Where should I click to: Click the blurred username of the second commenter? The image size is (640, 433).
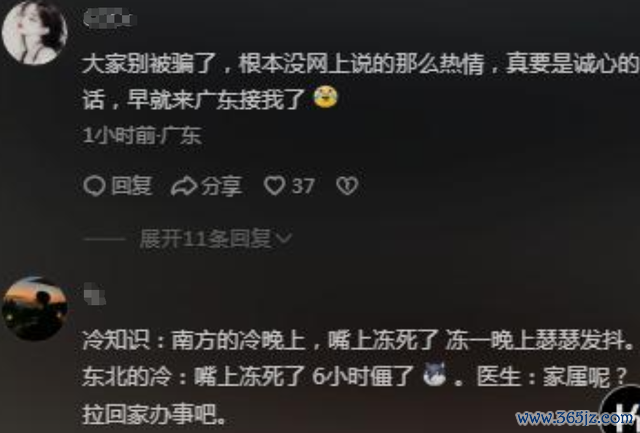click(95, 294)
